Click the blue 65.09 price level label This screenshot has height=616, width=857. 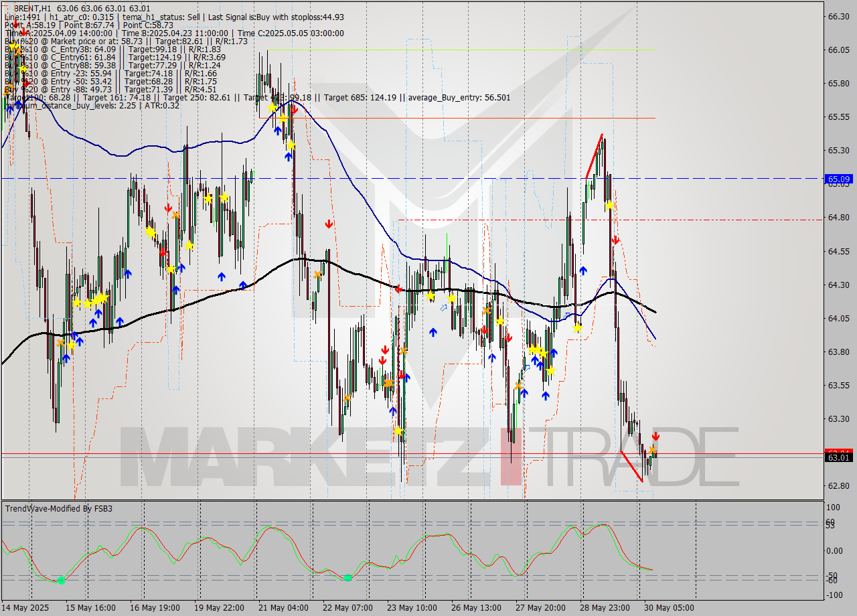click(838, 179)
